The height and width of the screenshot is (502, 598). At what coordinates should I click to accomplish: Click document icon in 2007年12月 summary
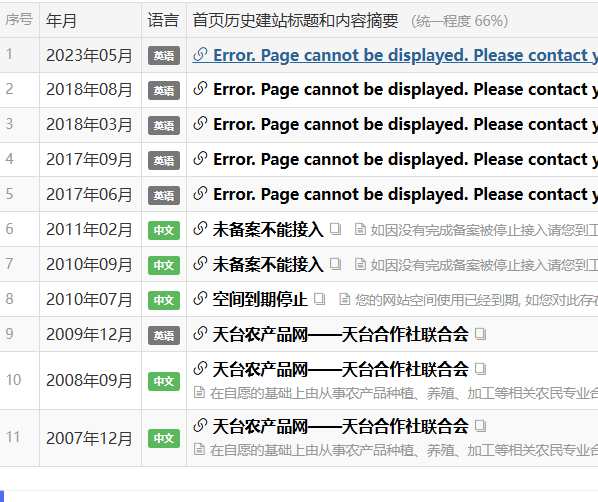[x=199, y=449]
